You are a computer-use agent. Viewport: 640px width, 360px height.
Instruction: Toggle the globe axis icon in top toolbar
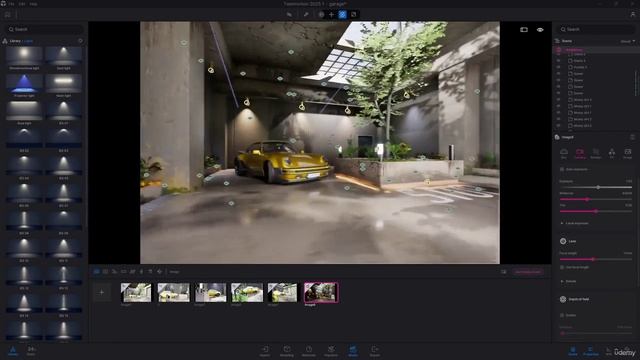click(321, 14)
